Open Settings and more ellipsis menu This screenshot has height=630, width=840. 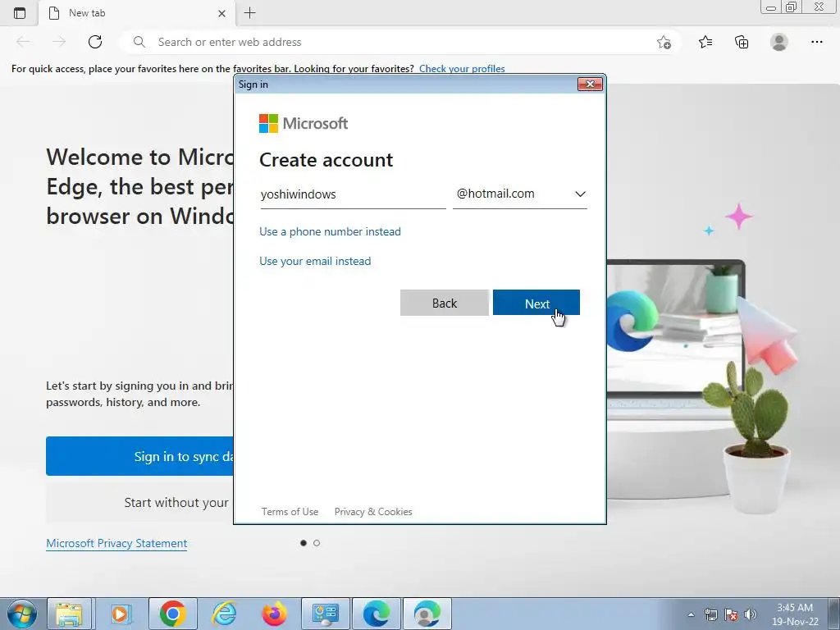point(816,42)
